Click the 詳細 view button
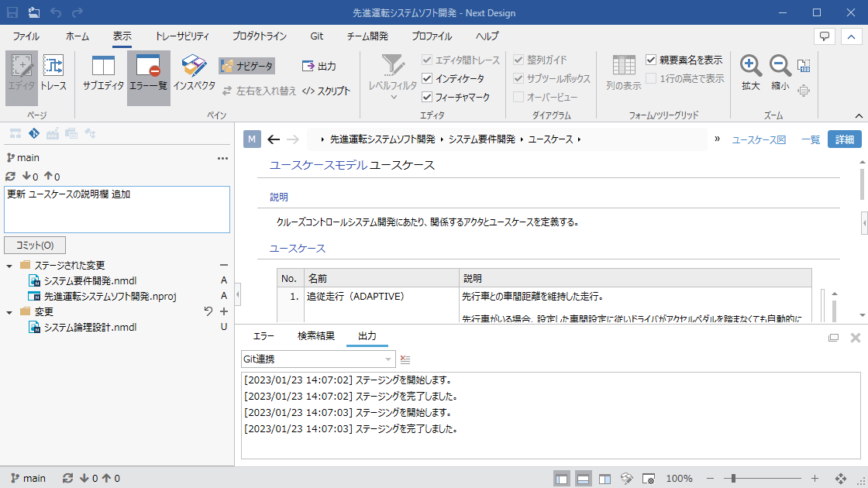The height and width of the screenshot is (488, 868). point(845,139)
